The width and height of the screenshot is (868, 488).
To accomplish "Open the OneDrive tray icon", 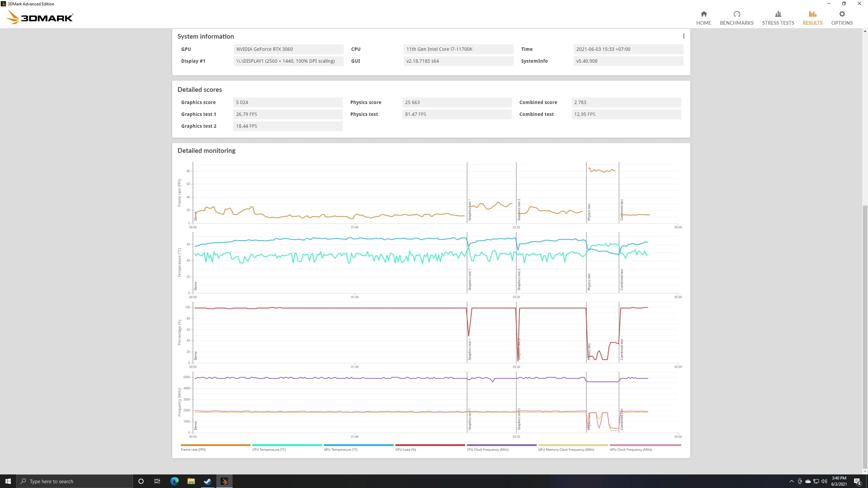I will pyautogui.click(x=808, y=481).
